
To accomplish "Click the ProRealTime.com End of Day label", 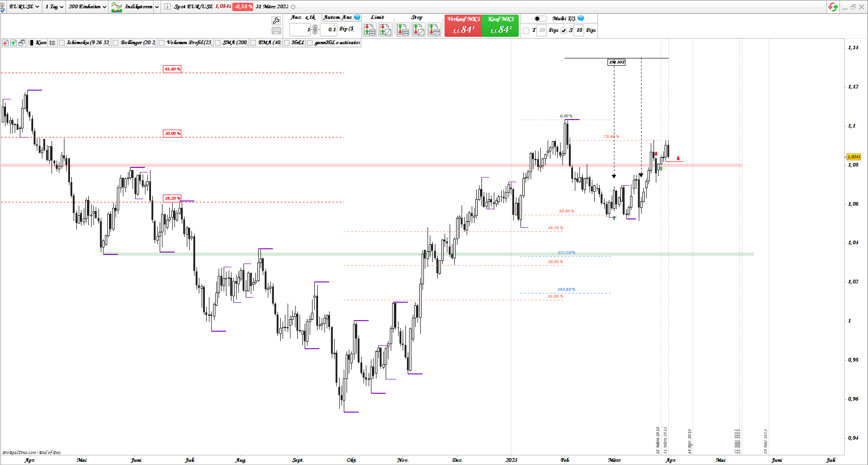I will [32, 453].
